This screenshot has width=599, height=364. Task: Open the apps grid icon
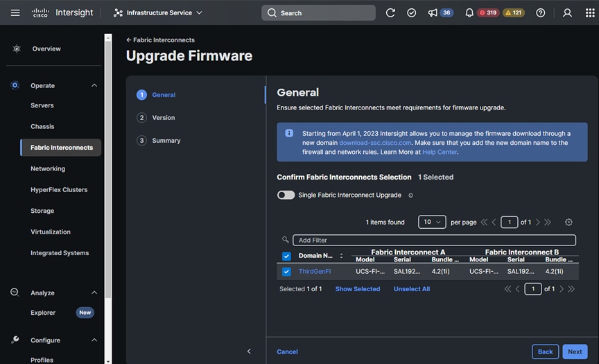(590, 12)
